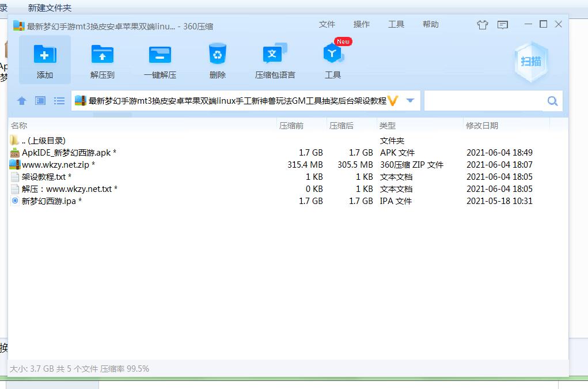
Task: Go up one level with the arrow icon
Action: [x=22, y=101]
